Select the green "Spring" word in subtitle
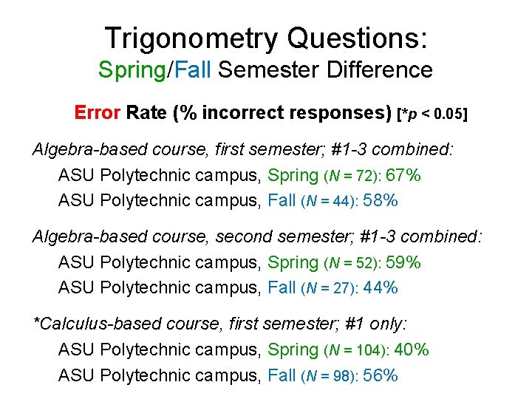 coord(133,71)
